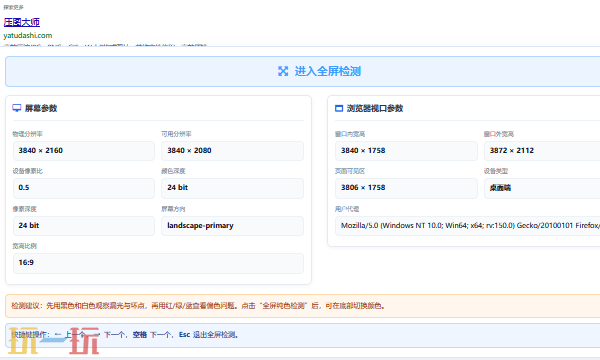The height and width of the screenshot is (360, 600).
Task: Click the monitor icon beside 屏幕参数
Action: coord(17,108)
